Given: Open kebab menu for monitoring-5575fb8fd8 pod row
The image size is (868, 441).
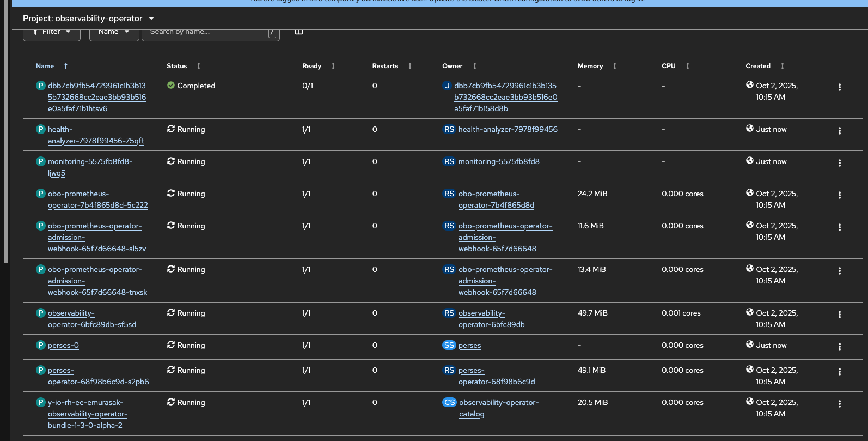Looking at the screenshot, I should 839,163.
